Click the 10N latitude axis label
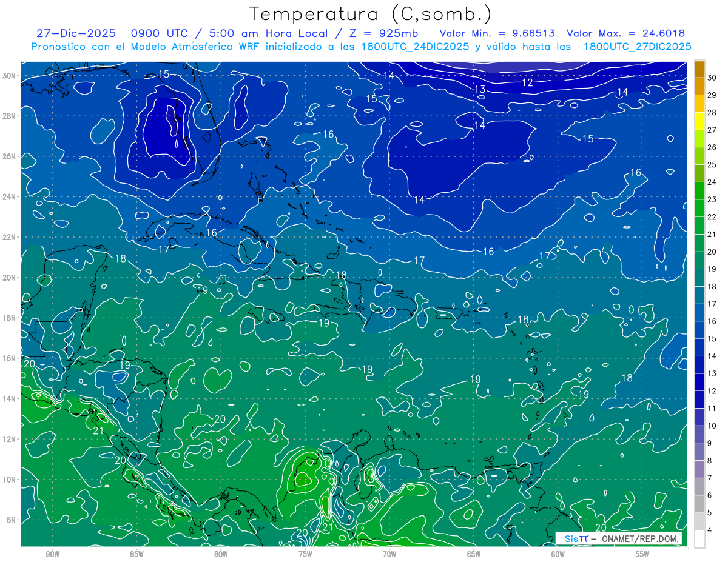 (10, 480)
